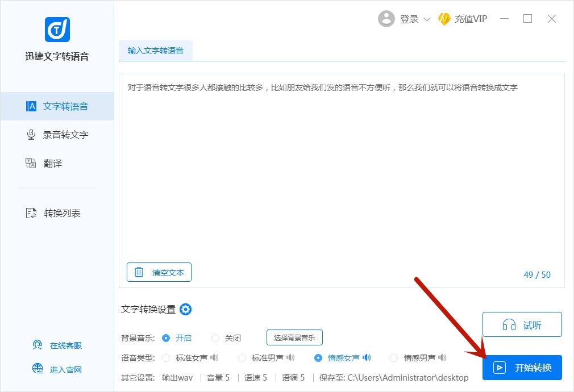
Task: Click the 清空文本 clear text button
Action: click(x=159, y=272)
